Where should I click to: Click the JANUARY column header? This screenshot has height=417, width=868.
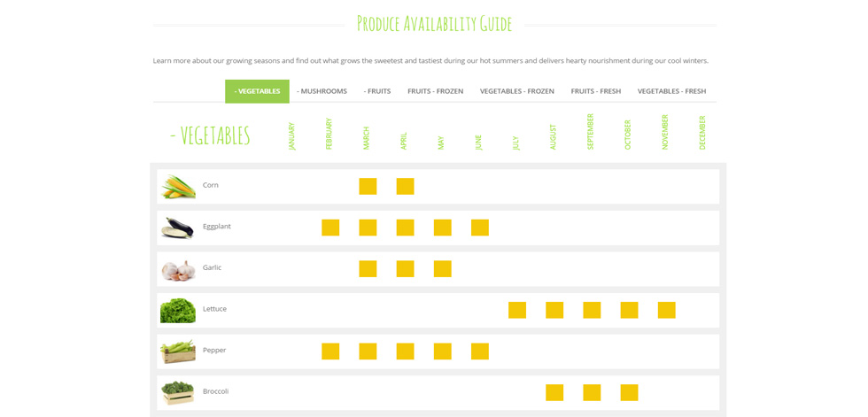point(291,136)
